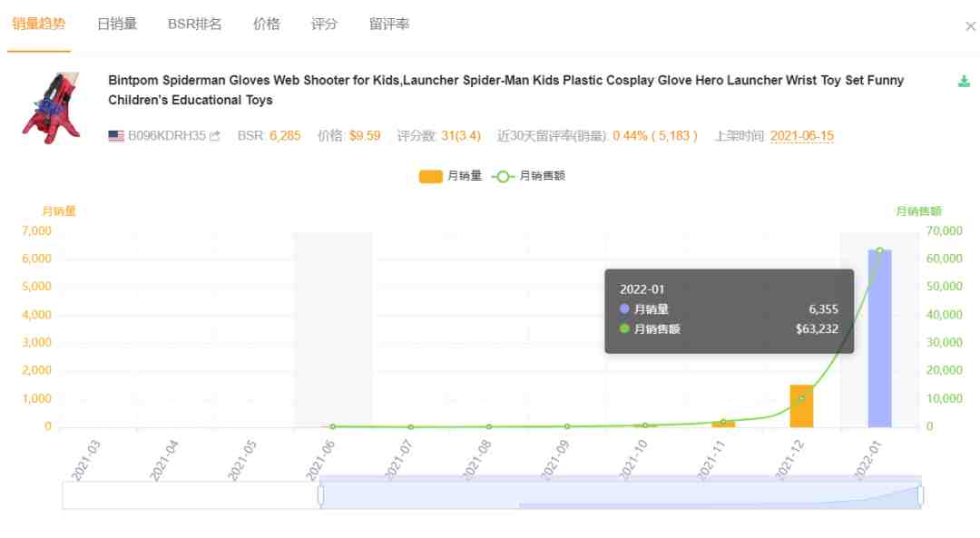Download chart data with green download icon
Screen dimensions: 980x538
[x=964, y=82]
